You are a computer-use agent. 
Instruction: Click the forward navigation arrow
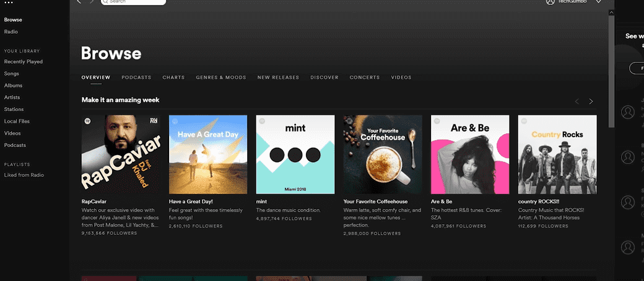(92, 2)
